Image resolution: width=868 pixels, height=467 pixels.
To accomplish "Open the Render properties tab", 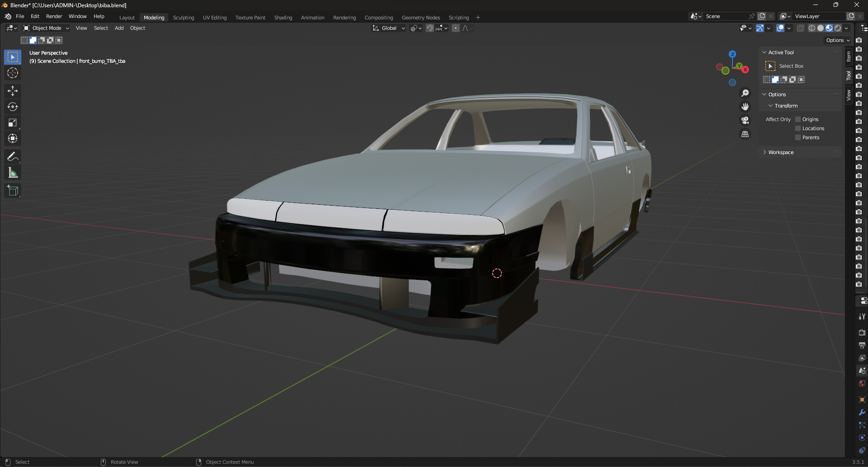I will point(862,332).
